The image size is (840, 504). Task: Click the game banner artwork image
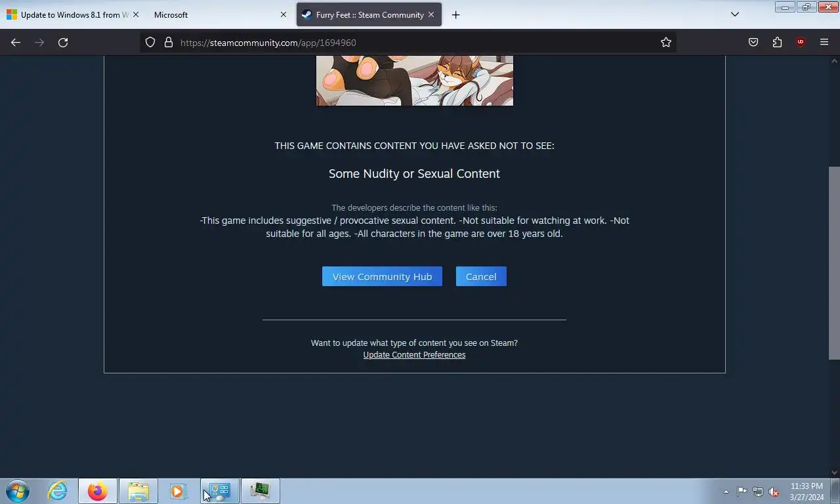point(415,80)
